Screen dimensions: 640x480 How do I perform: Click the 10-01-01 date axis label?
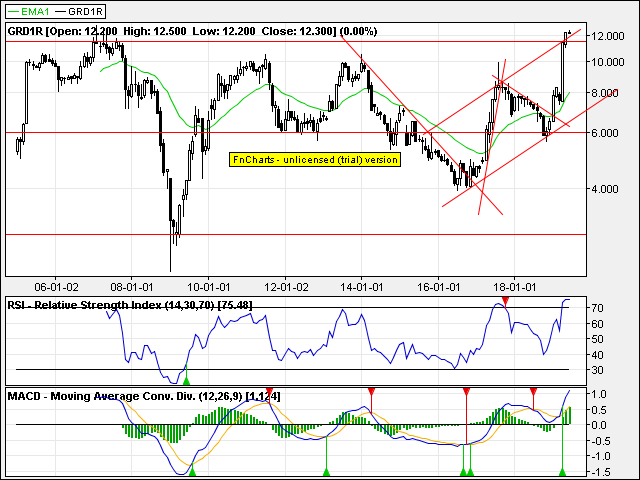209,287
